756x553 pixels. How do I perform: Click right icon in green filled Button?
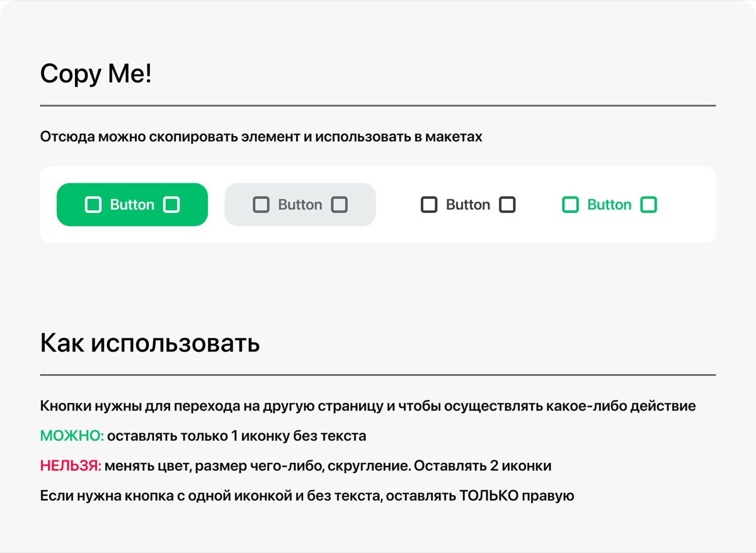171,205
